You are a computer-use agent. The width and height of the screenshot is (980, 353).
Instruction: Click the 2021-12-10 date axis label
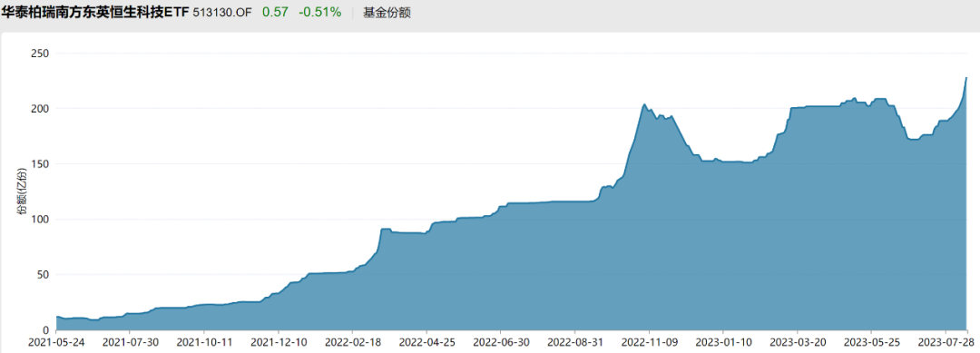(x=279, y=343)
